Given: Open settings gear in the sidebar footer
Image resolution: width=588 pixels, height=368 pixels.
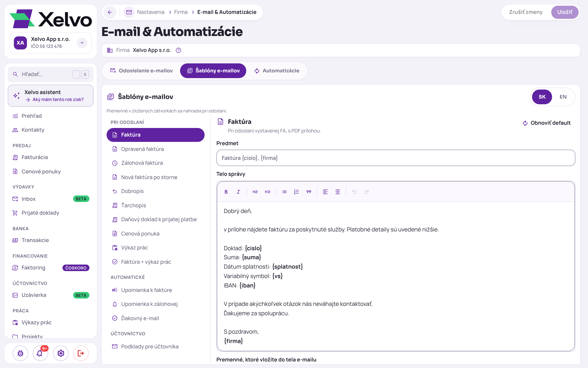Looking at the screenshot, I should tap(61, 353).
